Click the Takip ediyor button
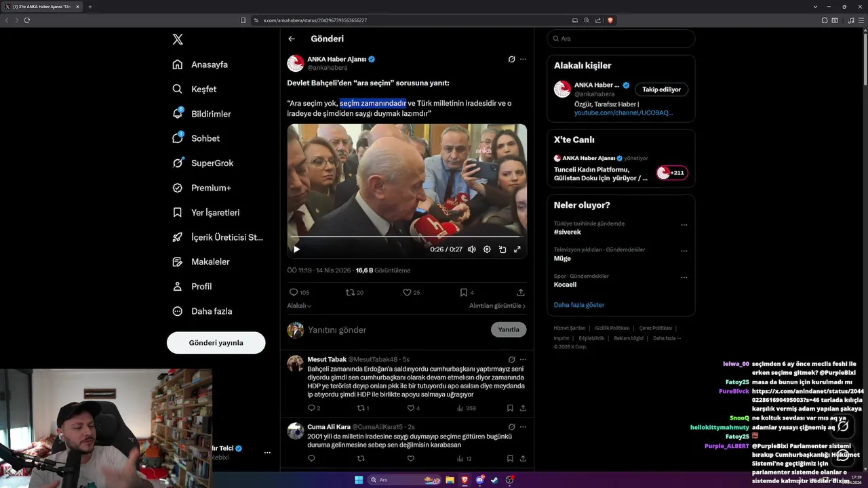 pos(661,89)
